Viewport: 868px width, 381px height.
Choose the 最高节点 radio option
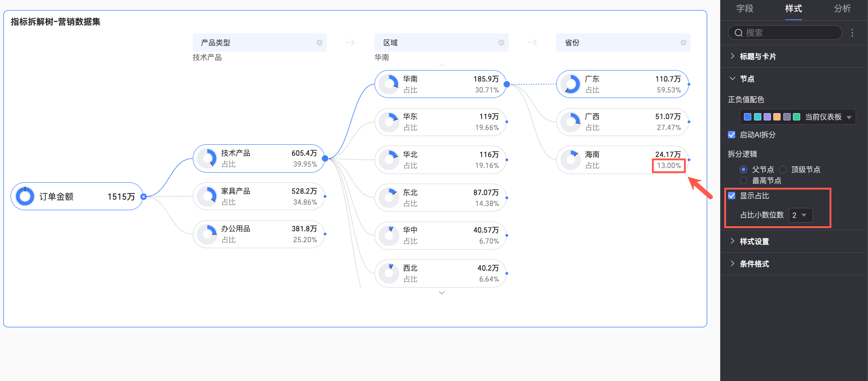coord(743,180)
